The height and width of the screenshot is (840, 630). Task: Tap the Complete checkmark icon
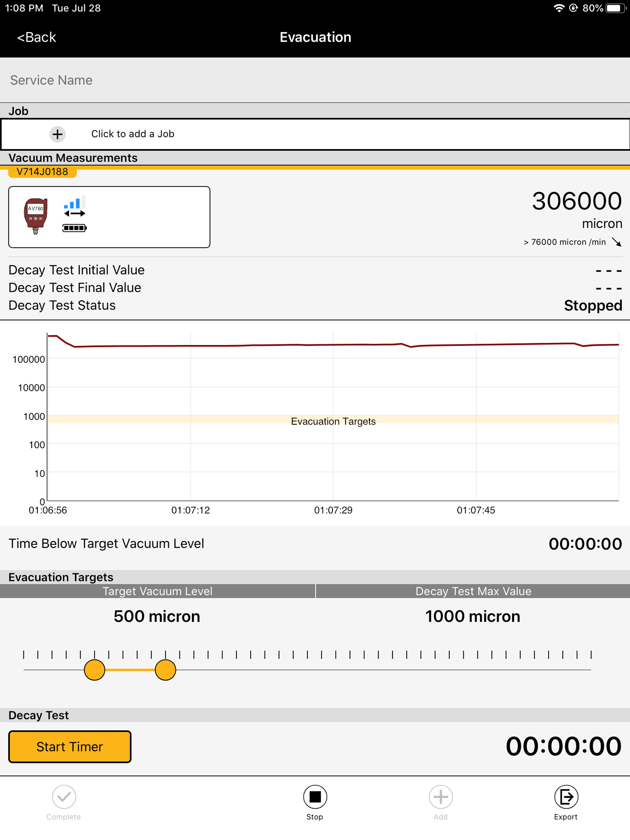pyautogui.click(x=63, y=797)
